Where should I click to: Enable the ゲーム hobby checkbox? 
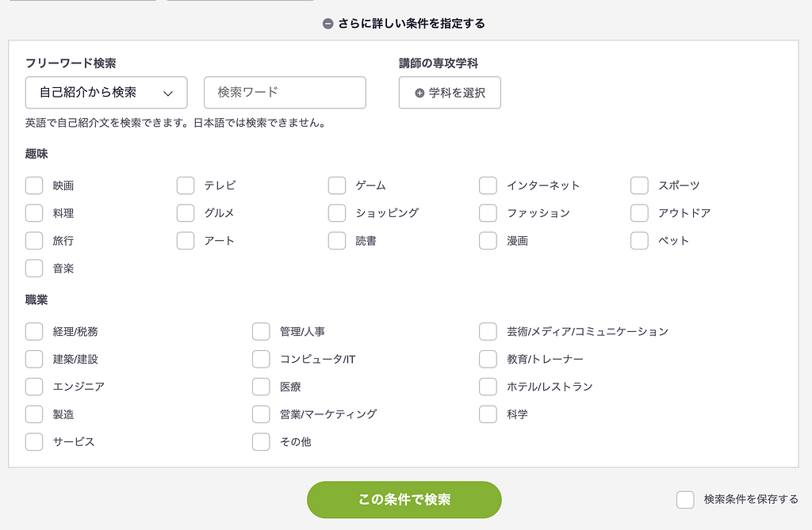[x=337, y=185]
